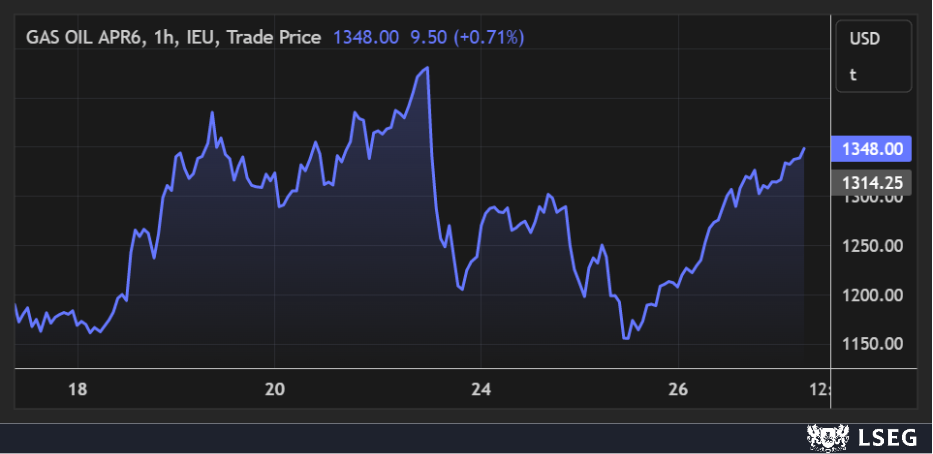This screenshot has height=454, width=933.
Task: Click the highest peak of the price line
Action: click(x=427, y=68)
